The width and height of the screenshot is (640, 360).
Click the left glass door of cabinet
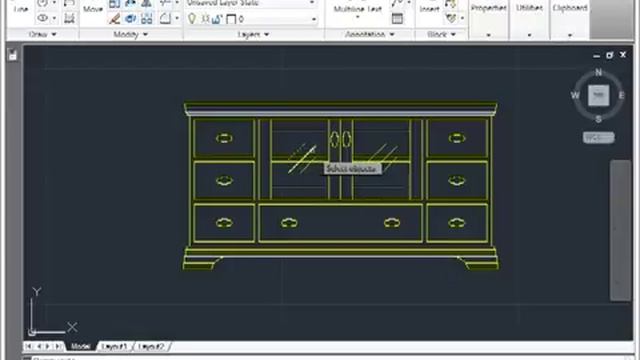tap(300, 159)
